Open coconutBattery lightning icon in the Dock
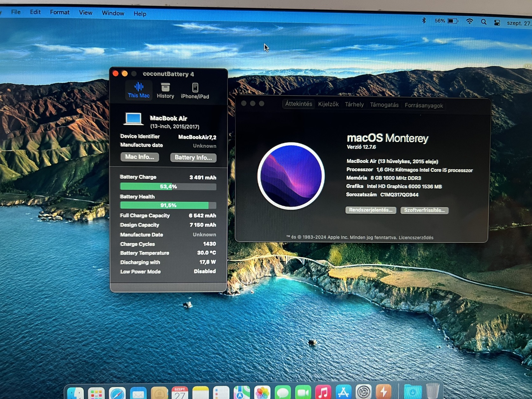The image size is (532, 399). coord(383,392)
